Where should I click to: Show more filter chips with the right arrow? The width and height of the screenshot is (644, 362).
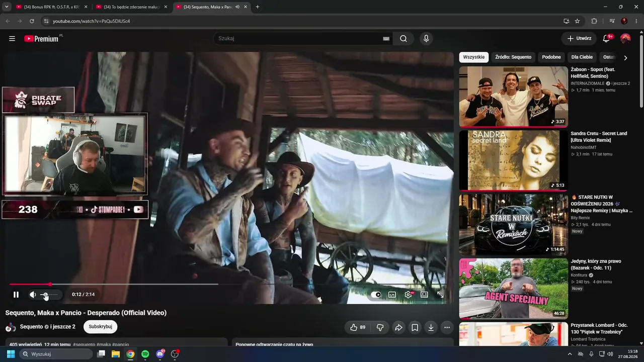point(625,57)
